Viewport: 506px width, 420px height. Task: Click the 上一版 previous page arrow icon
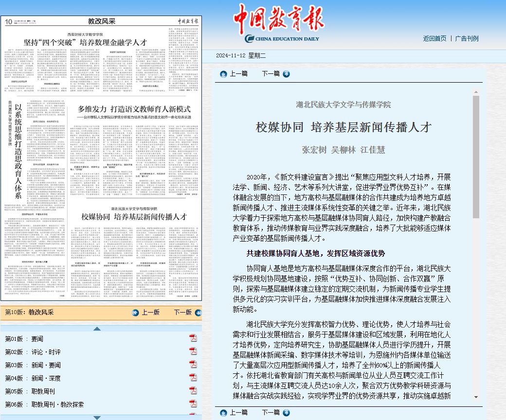click(x=136, y=313)
